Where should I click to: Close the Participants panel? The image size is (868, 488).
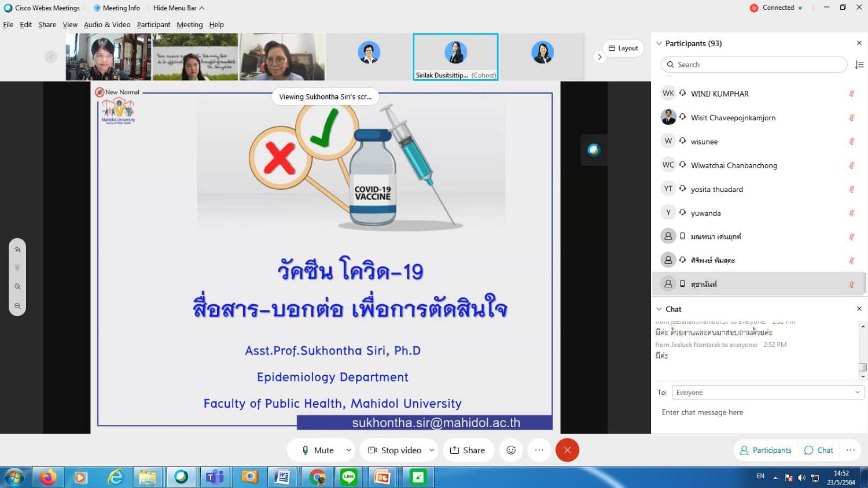859,43
